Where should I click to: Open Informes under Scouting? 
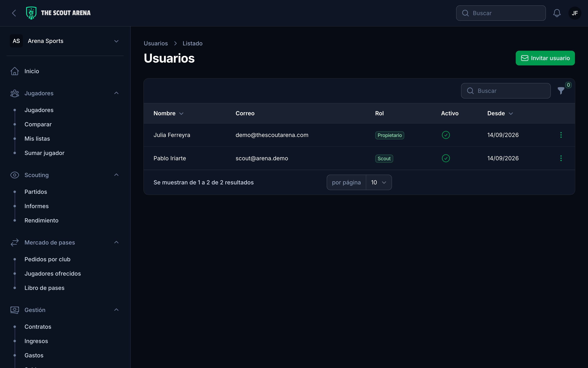[37, 206]
